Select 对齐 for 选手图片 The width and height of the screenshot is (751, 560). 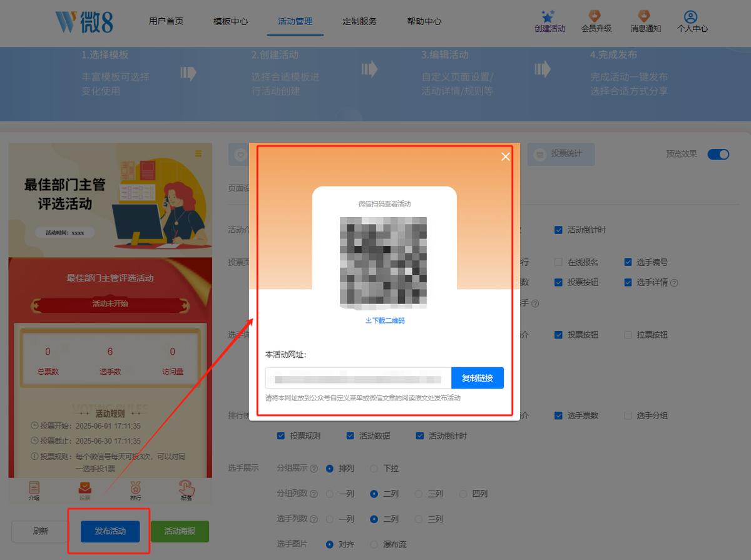[330, 544]
